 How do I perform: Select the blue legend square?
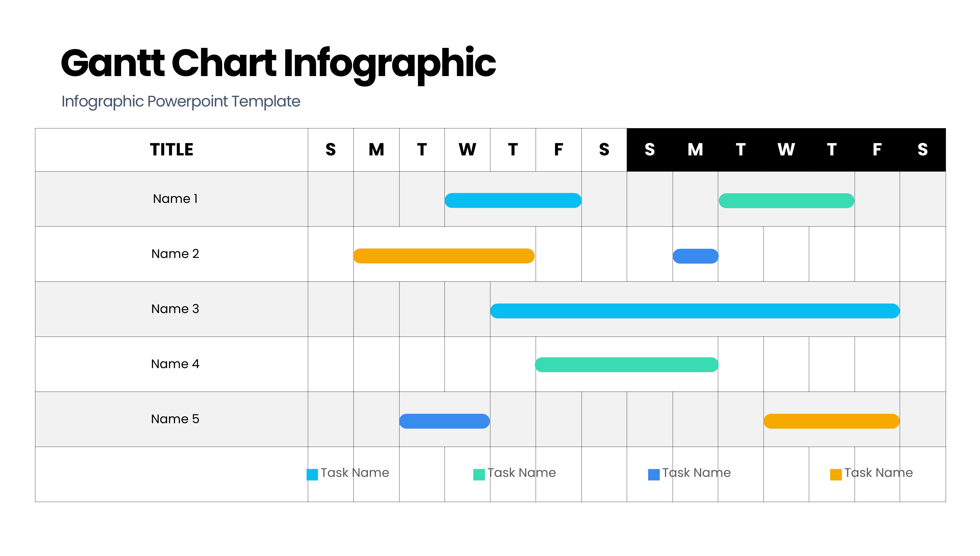654,474
